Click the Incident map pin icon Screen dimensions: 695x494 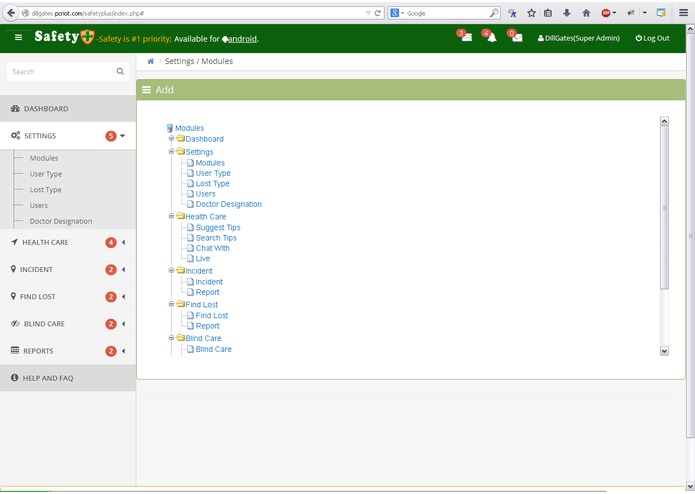pos(13,269)
